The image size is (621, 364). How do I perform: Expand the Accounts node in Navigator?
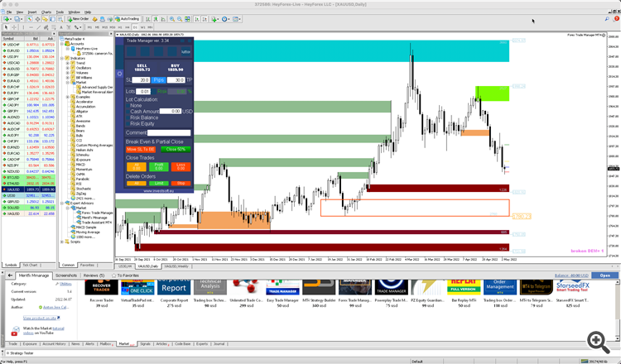pos(62,44)
